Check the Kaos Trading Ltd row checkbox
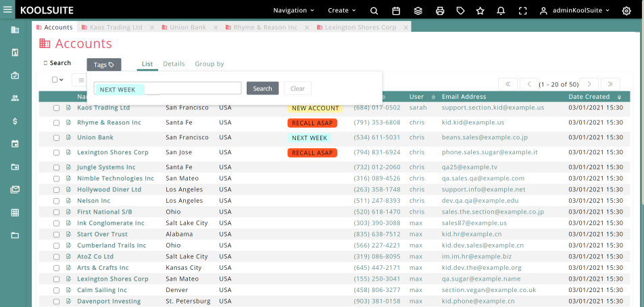The height and width of the screenshot is (307, 644). 56,108
